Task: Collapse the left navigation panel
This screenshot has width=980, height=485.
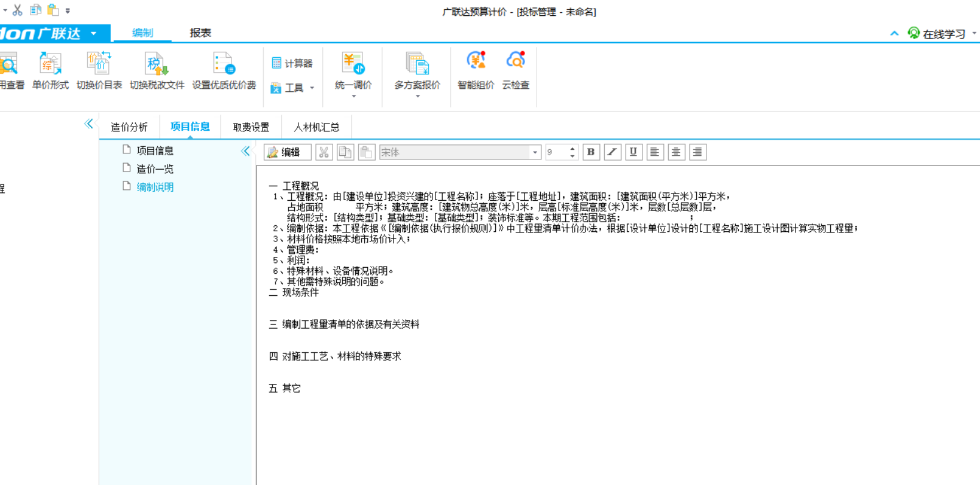Action: [x=89, y=124]
